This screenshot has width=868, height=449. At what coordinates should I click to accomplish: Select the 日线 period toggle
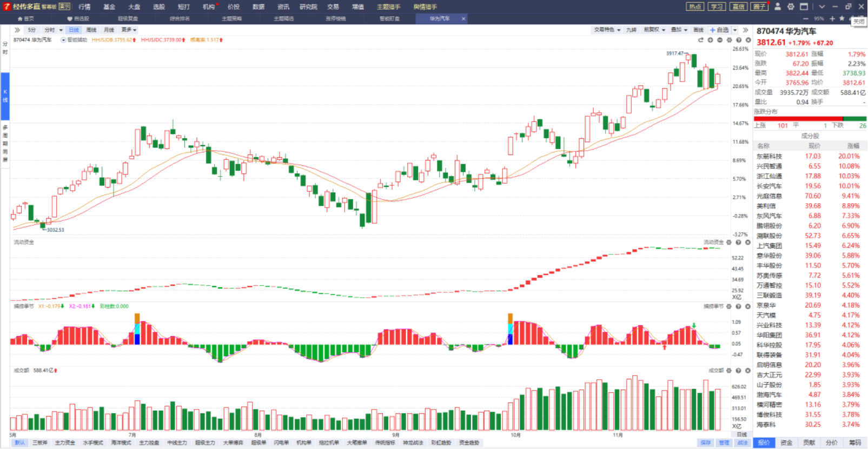pyautogui.click(x=74, y=30)
